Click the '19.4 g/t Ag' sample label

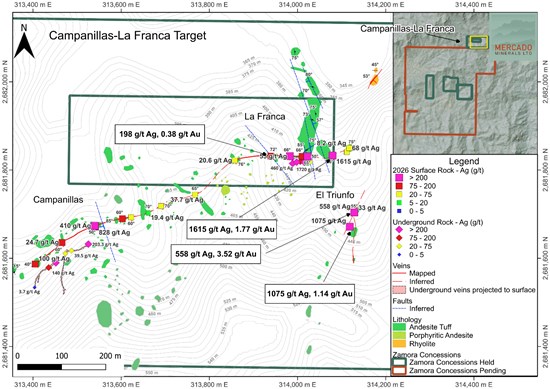(167, 217)
